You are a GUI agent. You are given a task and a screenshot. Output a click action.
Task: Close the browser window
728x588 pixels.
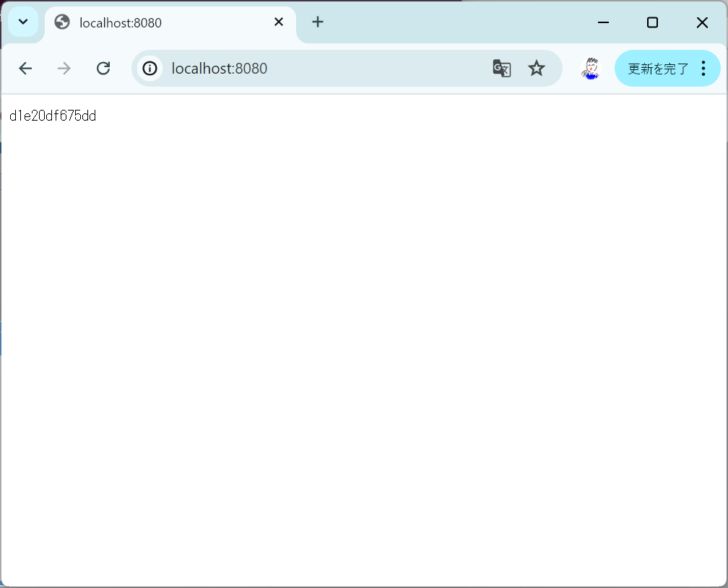(702, 22)
